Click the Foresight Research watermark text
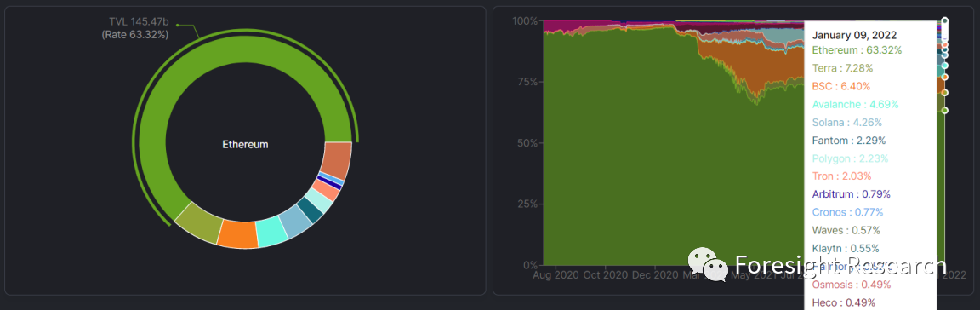 (840, 266)
